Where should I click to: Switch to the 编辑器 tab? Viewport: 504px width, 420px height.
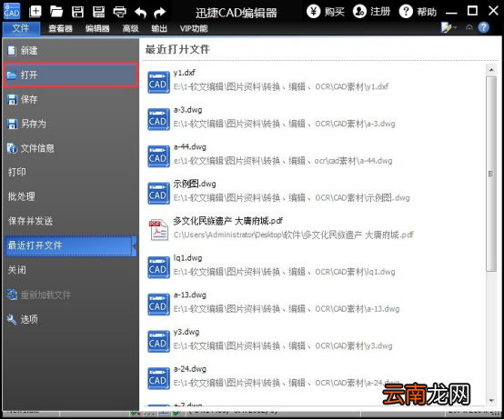[x=97, y=28]
